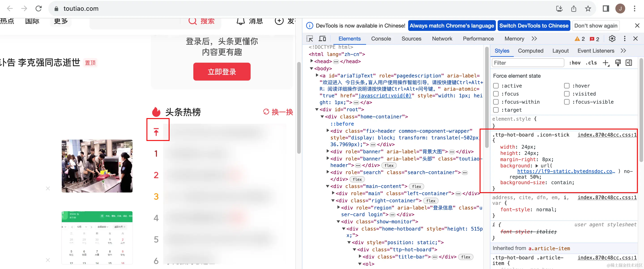The width and height of the screenshot is (644, 269).
Task: Switch to the Console tab
Action: pyautogui.click(x=381, y=39)
